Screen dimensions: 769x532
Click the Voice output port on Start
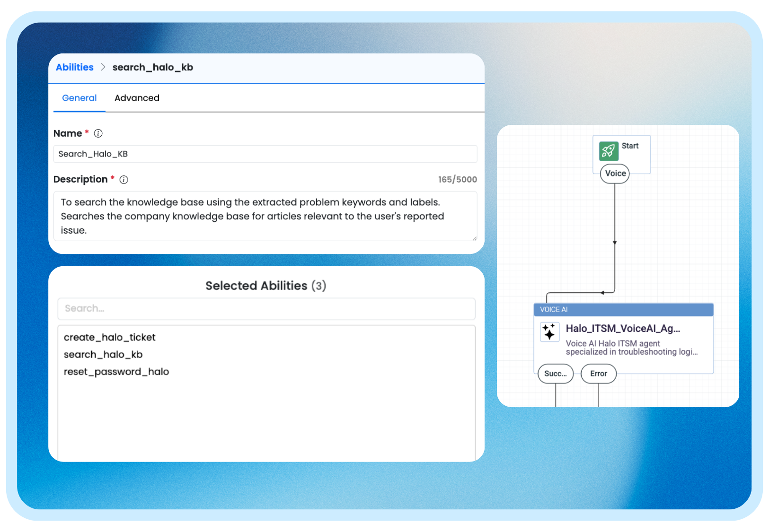click(x=615, y=174)
